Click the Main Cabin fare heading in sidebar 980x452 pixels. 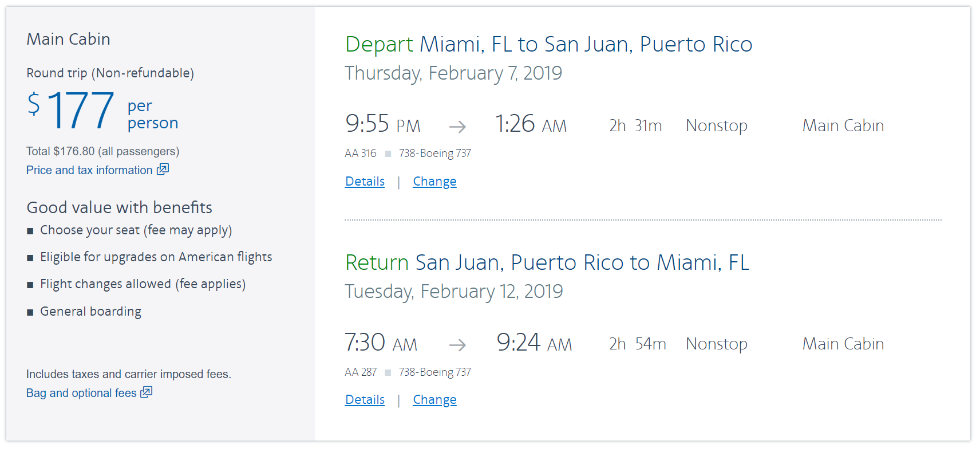pos(68,39)
